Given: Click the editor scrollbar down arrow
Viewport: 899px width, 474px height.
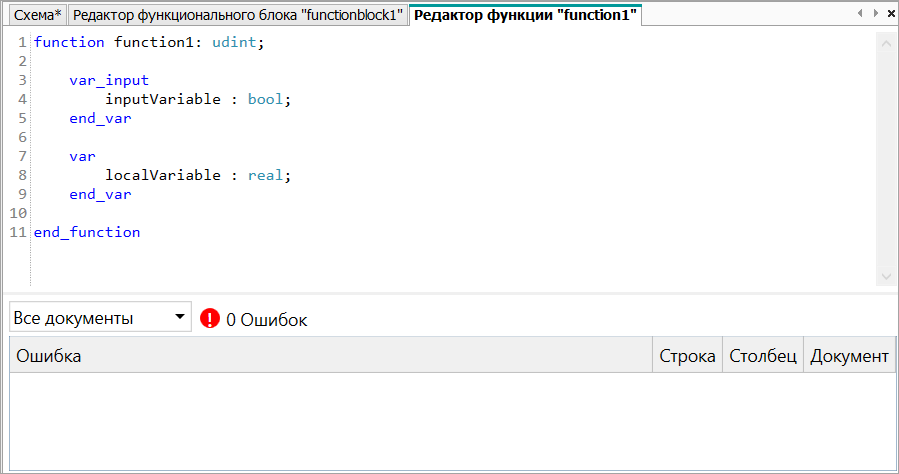Looking at the screenshot, I should (x=886, y=276).
